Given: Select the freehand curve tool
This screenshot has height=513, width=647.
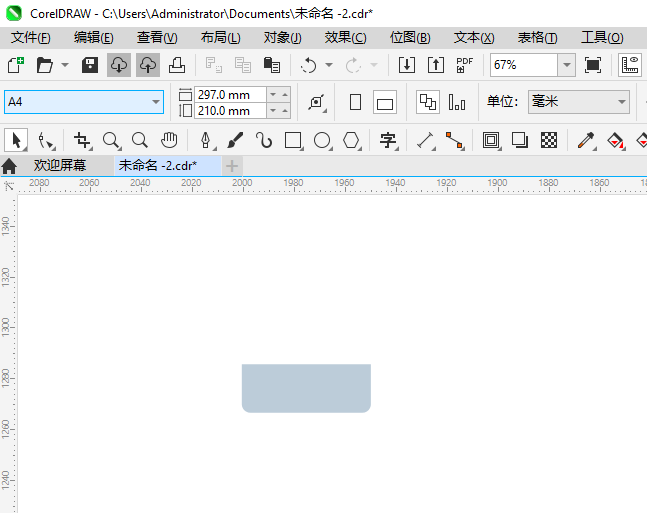Looking at the screenshot, I should point(264,140).
